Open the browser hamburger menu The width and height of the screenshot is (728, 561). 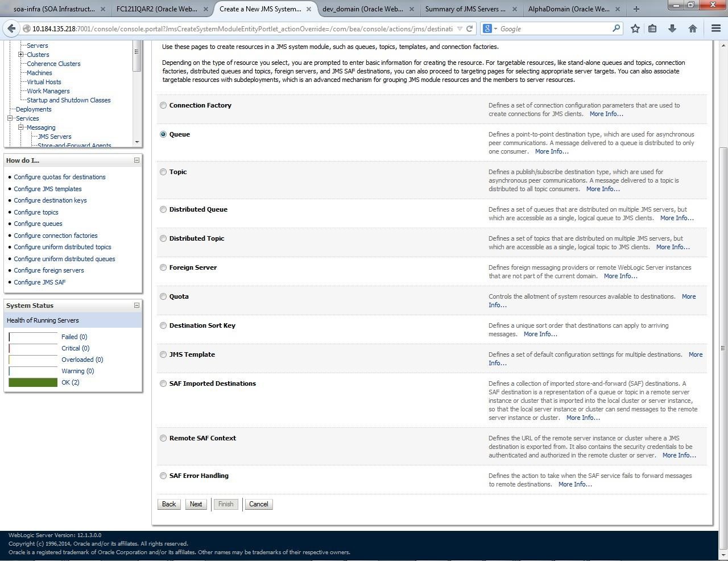pyautogui.click(x=716, y=28)
